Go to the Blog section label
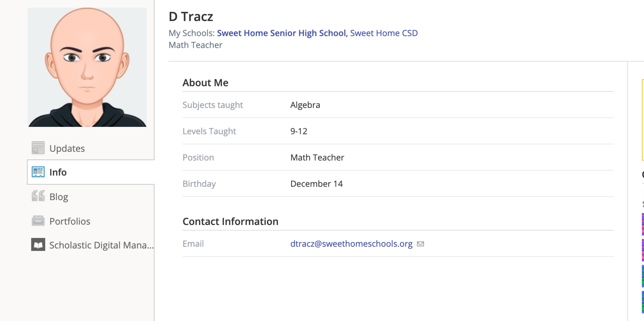This screenshot has width=644, height=321. [59, 197]
